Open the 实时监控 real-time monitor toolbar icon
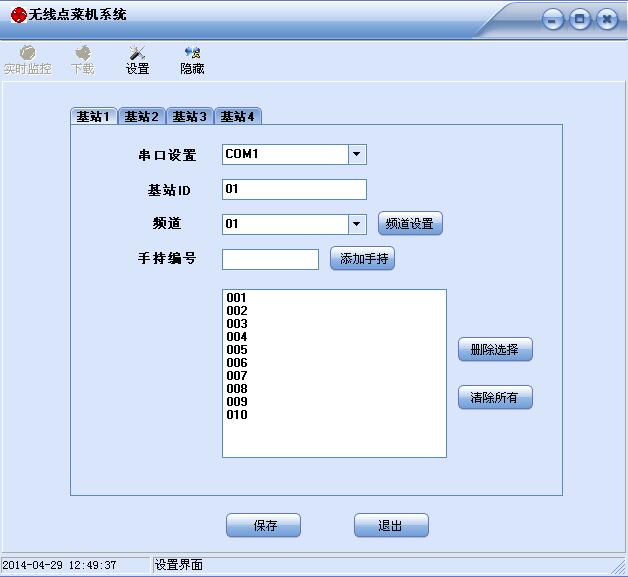This screenshot has width=628, height=577. [28, 60]
